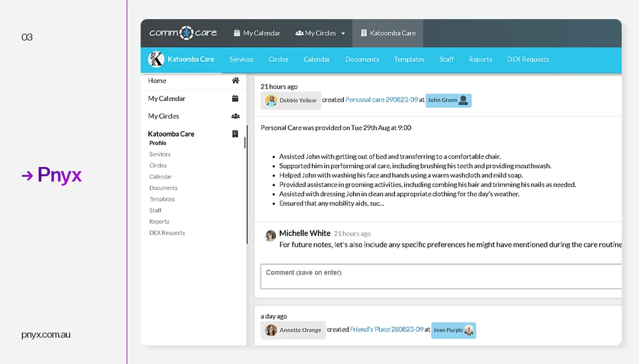The height and width of the screenshot is (364, 639).
Task: Click the calendar icon beside top My Calendar
Action: click(x=237, y=33)
